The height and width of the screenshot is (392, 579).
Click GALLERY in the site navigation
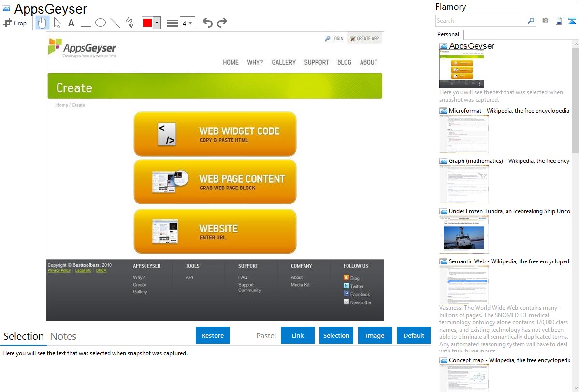tap(284, 62)
